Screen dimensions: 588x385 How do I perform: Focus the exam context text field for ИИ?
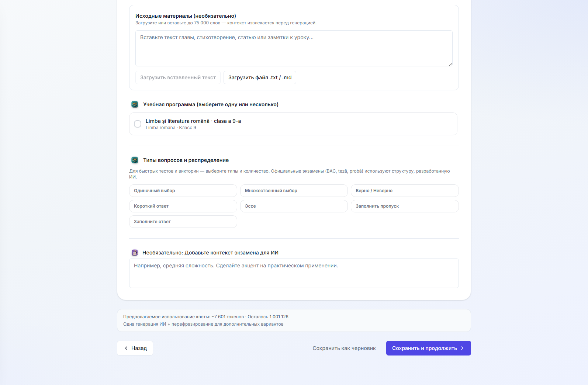[294, 273]
